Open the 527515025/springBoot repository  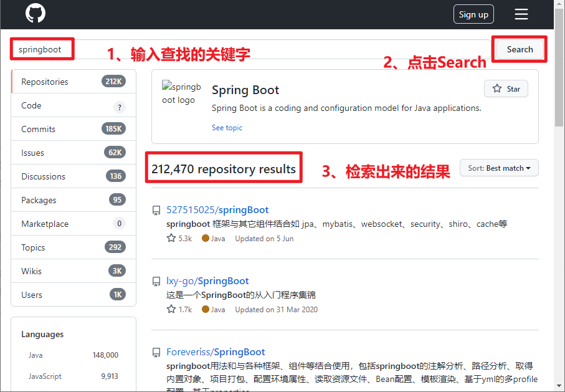217,210
